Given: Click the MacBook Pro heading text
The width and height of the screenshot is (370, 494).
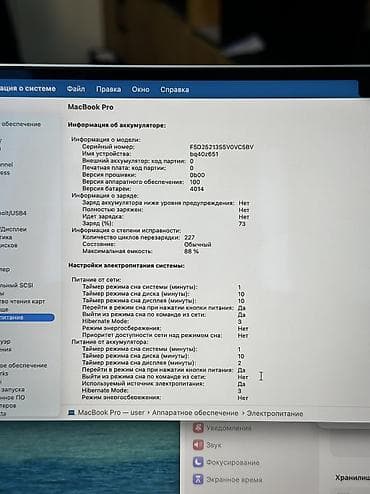Looking at the screenshot, I should (x=91, y=107).
